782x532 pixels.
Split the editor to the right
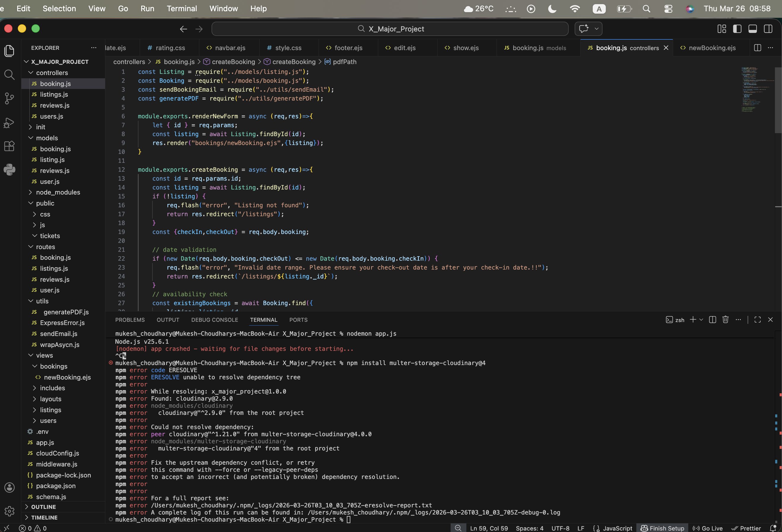pos(757,48)
